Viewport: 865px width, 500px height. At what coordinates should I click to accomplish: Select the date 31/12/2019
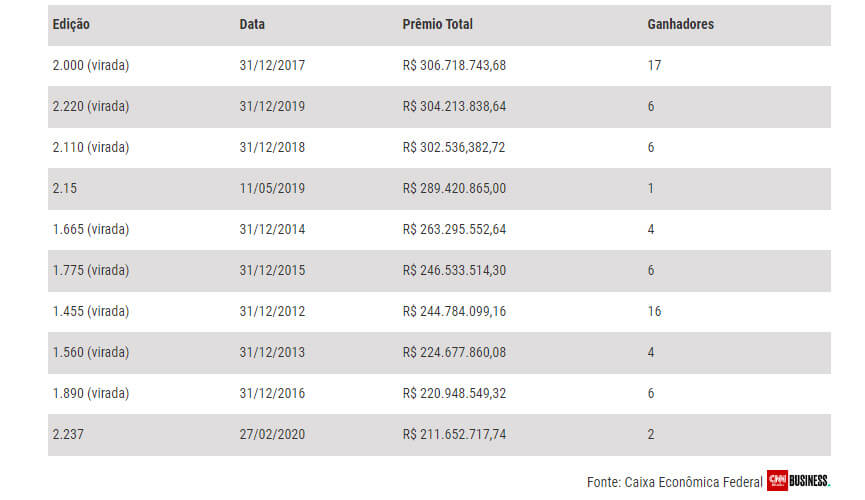point(272,106)
